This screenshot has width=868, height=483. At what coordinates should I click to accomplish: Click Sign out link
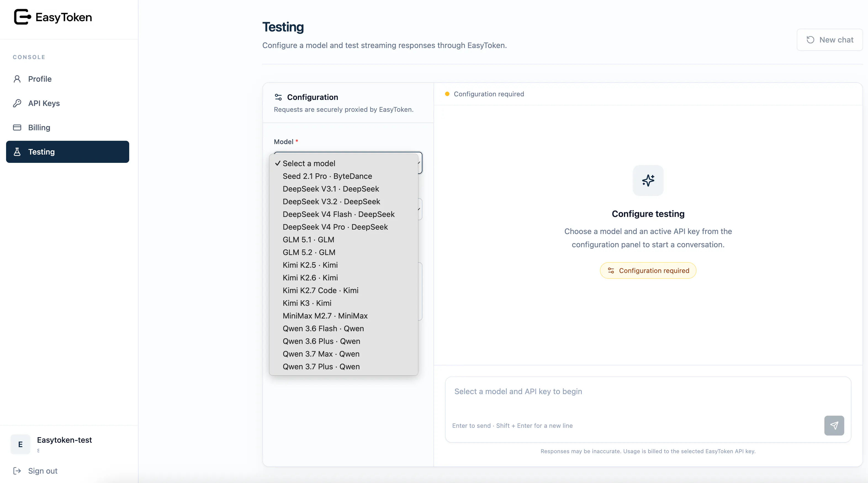pyautogui.click(x=43, y=471)
